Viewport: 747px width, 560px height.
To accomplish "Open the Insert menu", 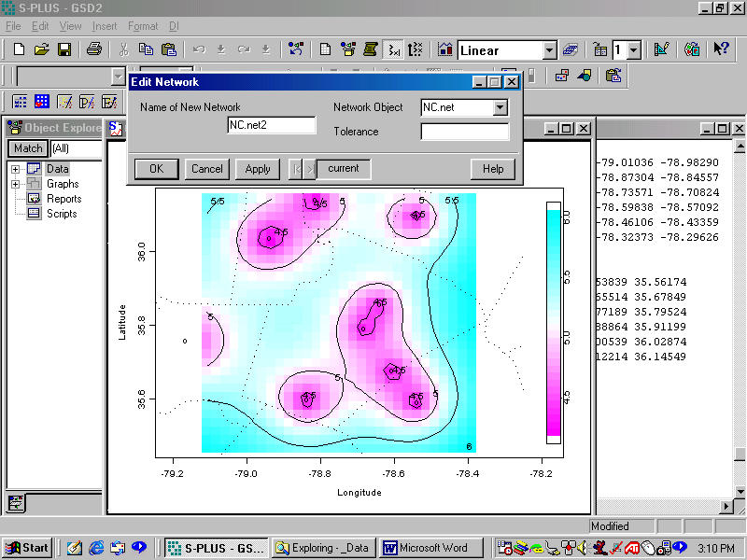I will click(105, 26).
